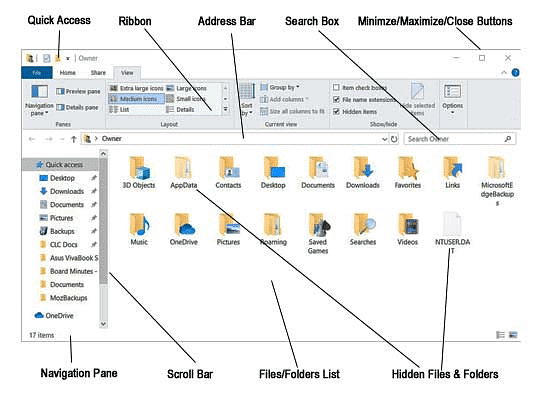
Task: Open Recent locations dropdown arrow
Action: [62, 139]
